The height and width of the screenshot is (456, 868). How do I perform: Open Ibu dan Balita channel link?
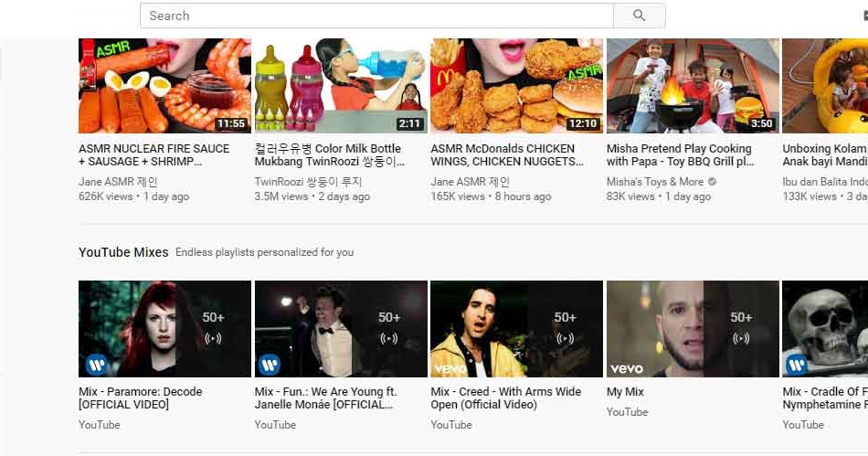[825, 182]
